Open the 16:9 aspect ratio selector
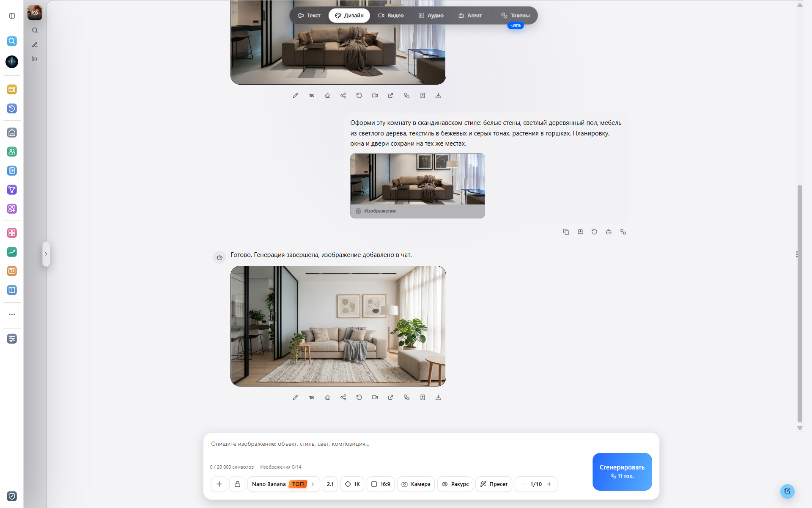Image resolution: width=812 pixels, height=508 pixels. (x=381, y=484)
